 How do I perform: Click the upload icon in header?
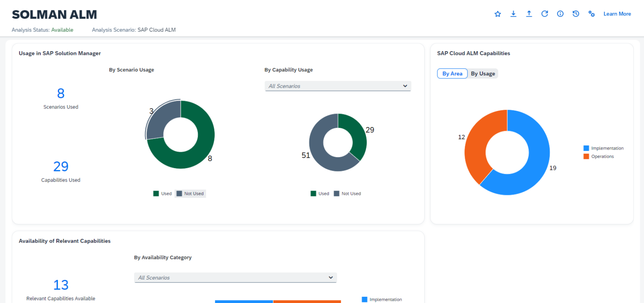pyautogui.click(x=529, y=14)
